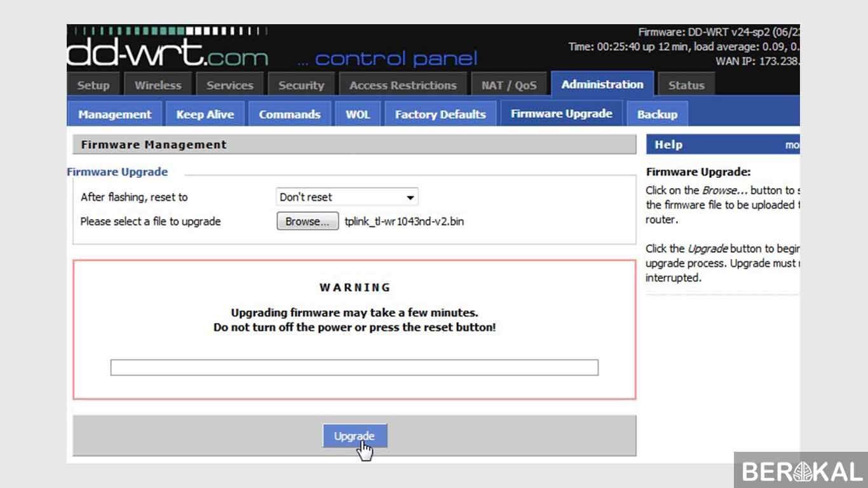Click the WAN IP status text

(757, 61)
